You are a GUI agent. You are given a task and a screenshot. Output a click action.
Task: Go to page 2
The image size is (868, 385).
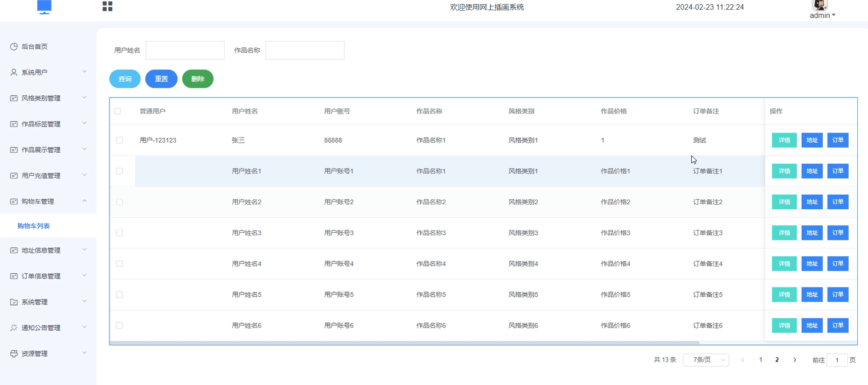click(x=777, y=360)
